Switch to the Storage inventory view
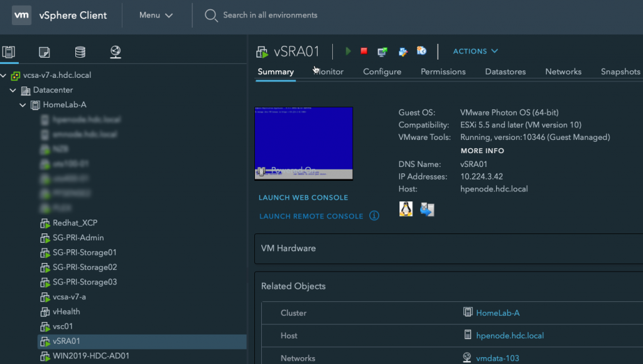This screenshot has width=643, height=364. click(80, 52)
